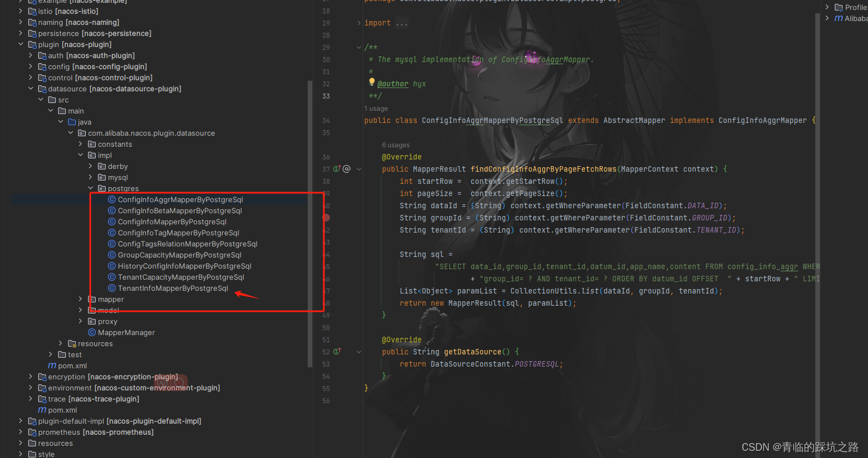
Task: Click POSTGRESQL constant on line 53
Action: point(537,364)
